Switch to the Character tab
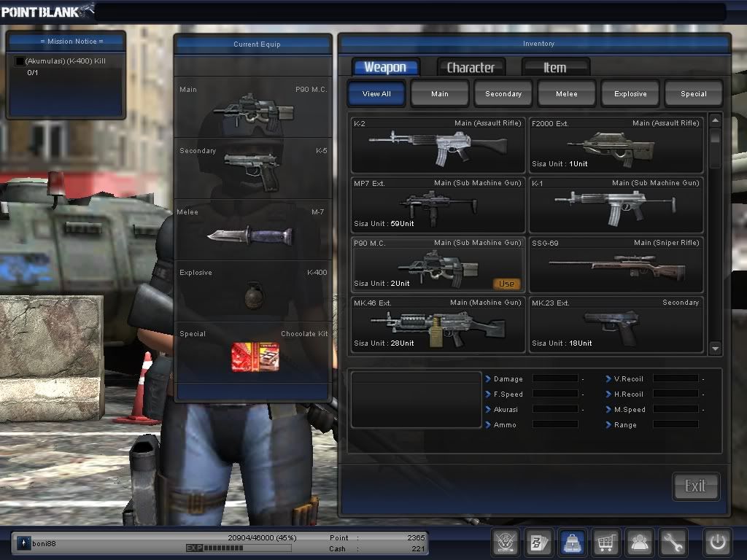Viewport: 747px width, 560px height. 471,67
